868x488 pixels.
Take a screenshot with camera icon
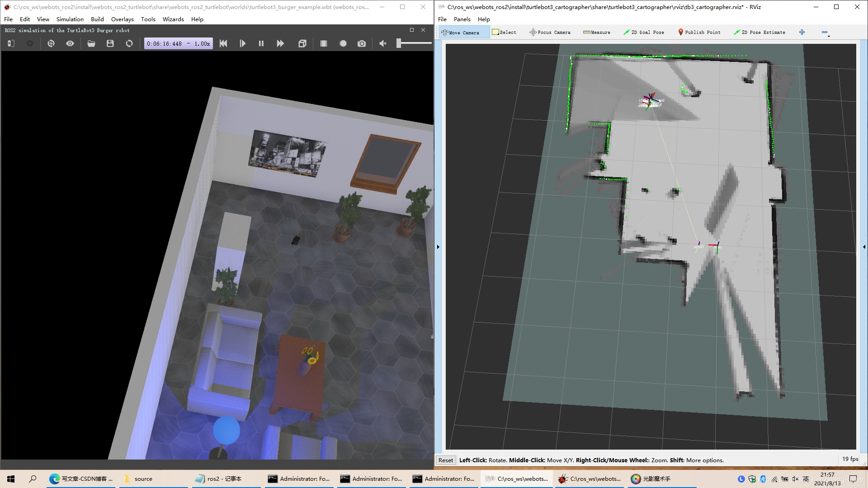[362, 43]
